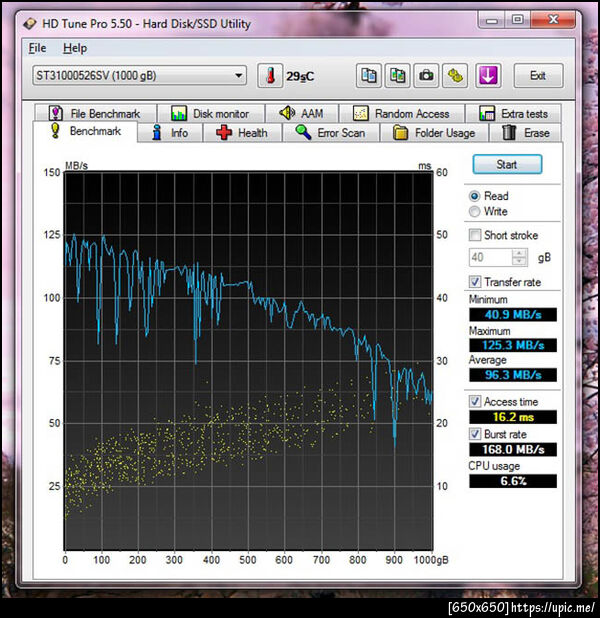Minimize the HD Tune Pro window
This screenshot has height=618, width=600.
[492, 20]
